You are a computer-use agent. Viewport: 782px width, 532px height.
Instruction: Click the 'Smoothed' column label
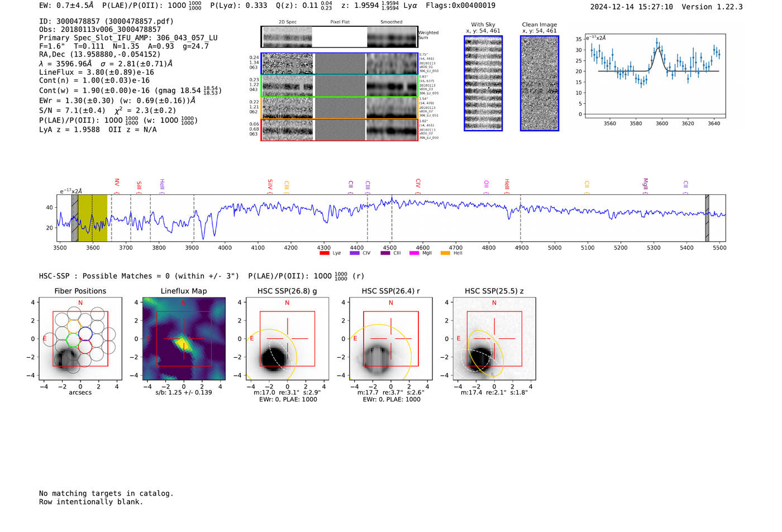point(392,22)
